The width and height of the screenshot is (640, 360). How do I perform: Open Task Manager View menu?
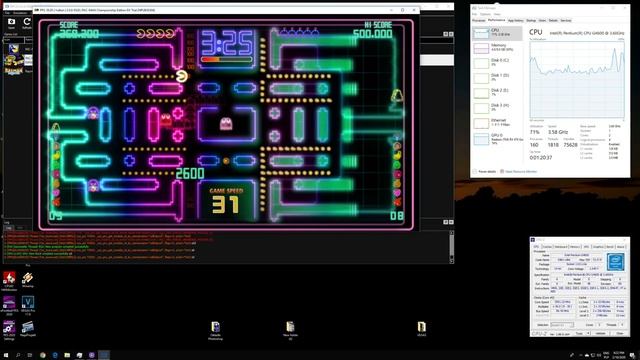(497, 14)
